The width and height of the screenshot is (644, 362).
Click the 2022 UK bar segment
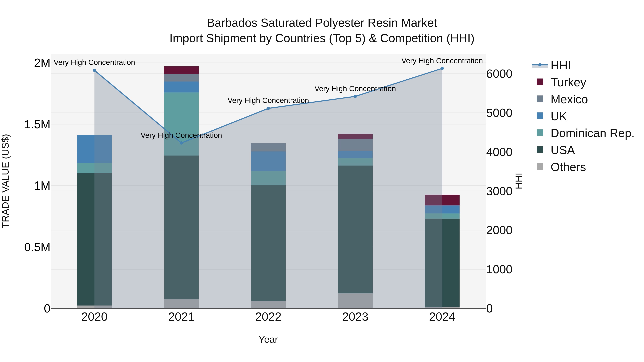point(268,161)
